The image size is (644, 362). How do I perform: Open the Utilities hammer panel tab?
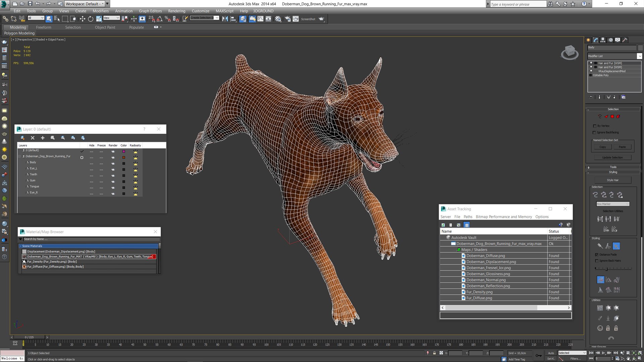click(625, 40)
